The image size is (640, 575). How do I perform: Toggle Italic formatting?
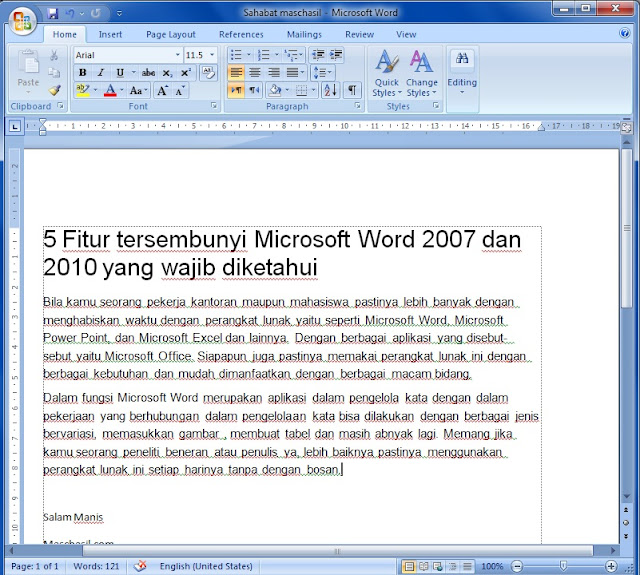click(x=101, y=73)
